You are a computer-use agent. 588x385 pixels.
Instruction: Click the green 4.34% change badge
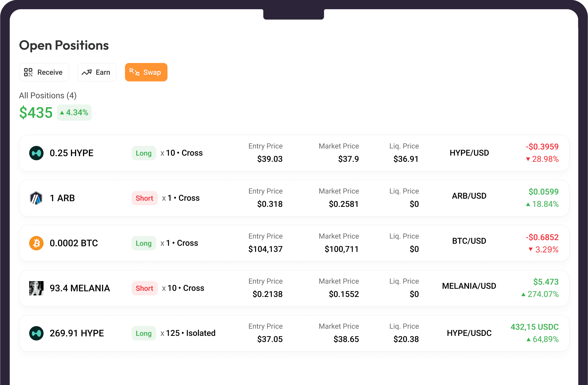(74, 113)
